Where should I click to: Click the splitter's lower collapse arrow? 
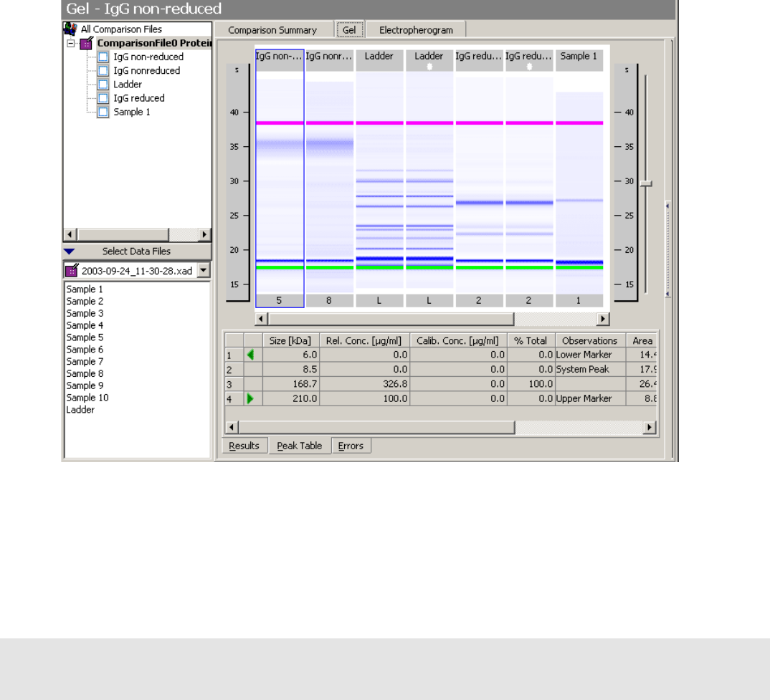(x=667, y=294)
